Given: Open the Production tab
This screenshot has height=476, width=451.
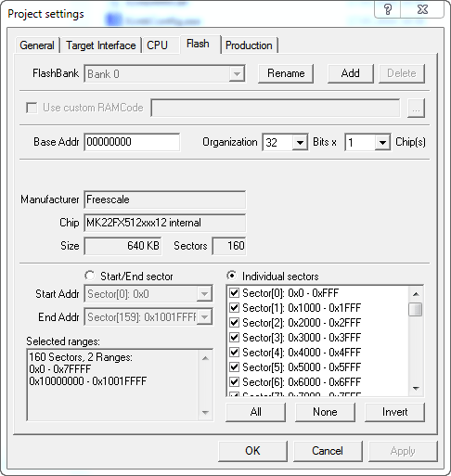Looking at the screenshot, I should (x=249, y=45).
